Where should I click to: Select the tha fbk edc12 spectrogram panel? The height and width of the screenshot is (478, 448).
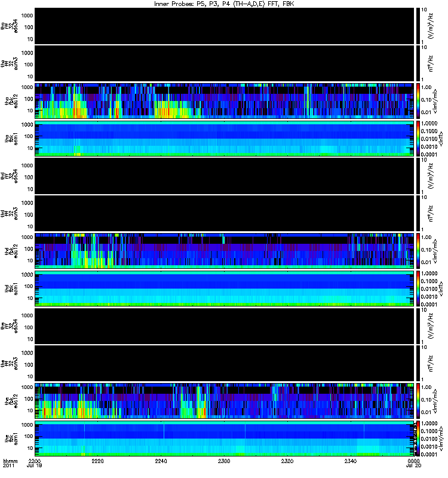coord(224,100)
